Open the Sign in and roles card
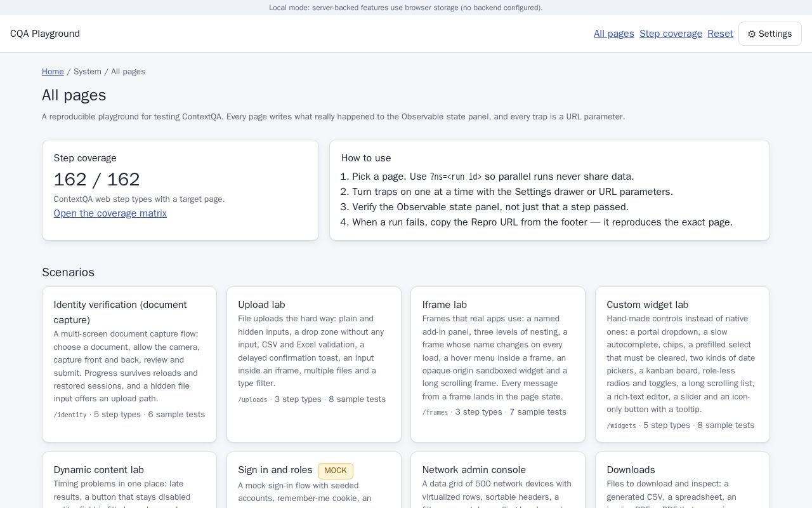The image size is (812, 508). click(x=314, y=480)
